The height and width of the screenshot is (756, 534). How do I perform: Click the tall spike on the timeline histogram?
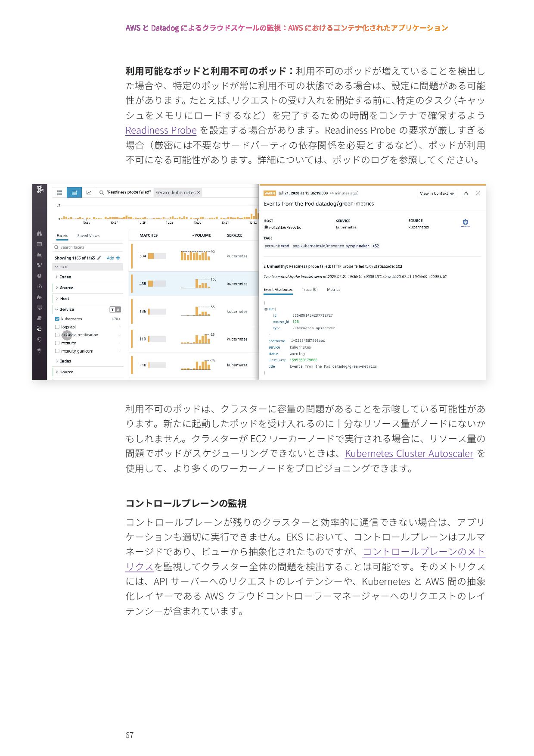[256, 214]
